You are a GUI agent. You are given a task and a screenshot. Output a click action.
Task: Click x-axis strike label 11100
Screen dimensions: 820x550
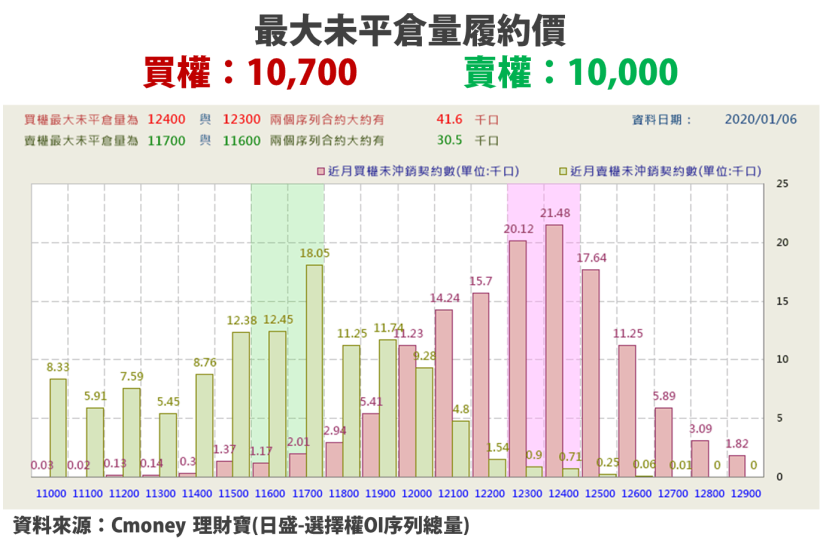click(x=87, y=494)
